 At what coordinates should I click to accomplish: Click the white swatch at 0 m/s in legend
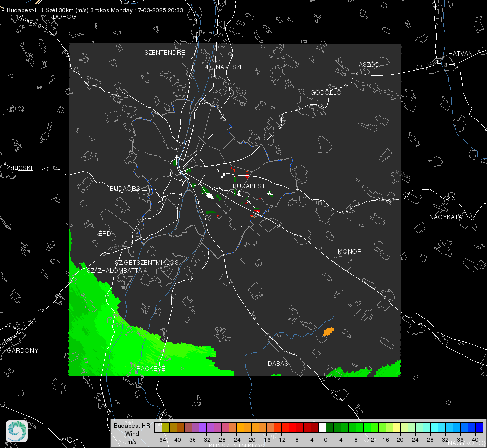point(322,428)
